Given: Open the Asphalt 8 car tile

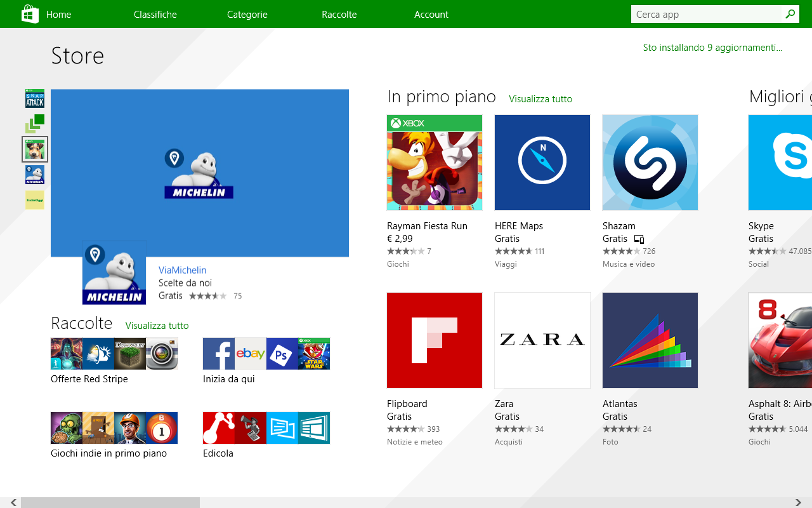Looking at the screenshot, I should (780, 340).
